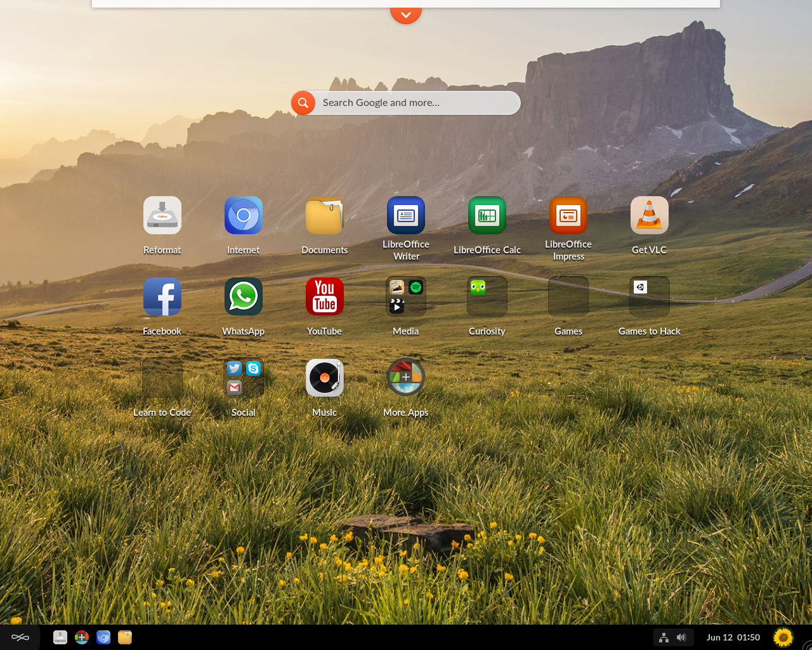Screen dimensions: 812x650
Task: Open the volume speaker icon in the tray
Action: coord(681,637)
